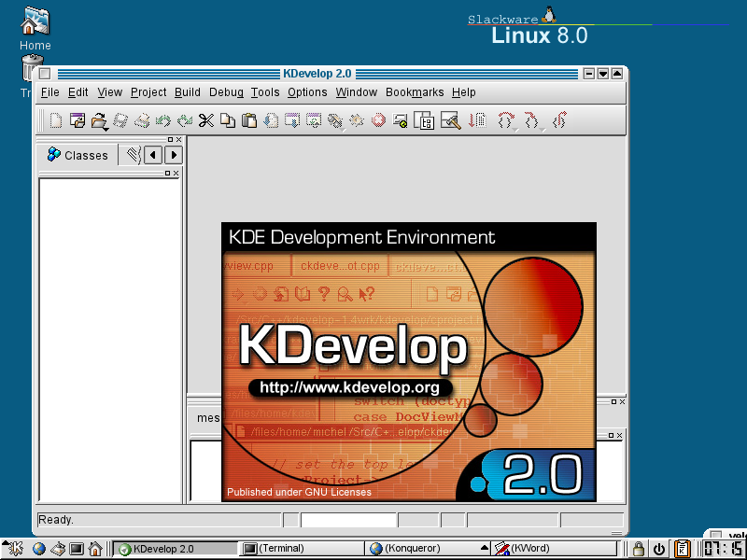Open the Project menu
Screen dimensions: 747x560
[x=148, y=91]
